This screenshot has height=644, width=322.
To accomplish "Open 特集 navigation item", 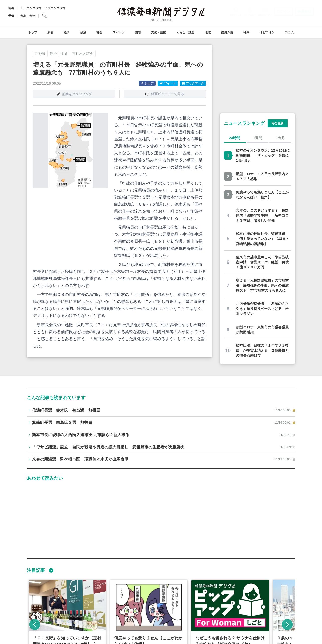I will click(x=246, y=32).
